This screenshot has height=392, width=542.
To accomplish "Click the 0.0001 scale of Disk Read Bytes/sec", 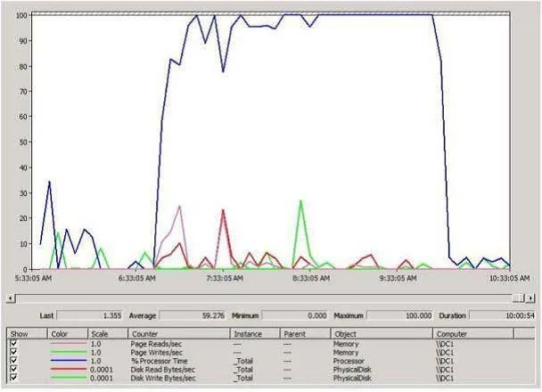I will tap(102, 369).
